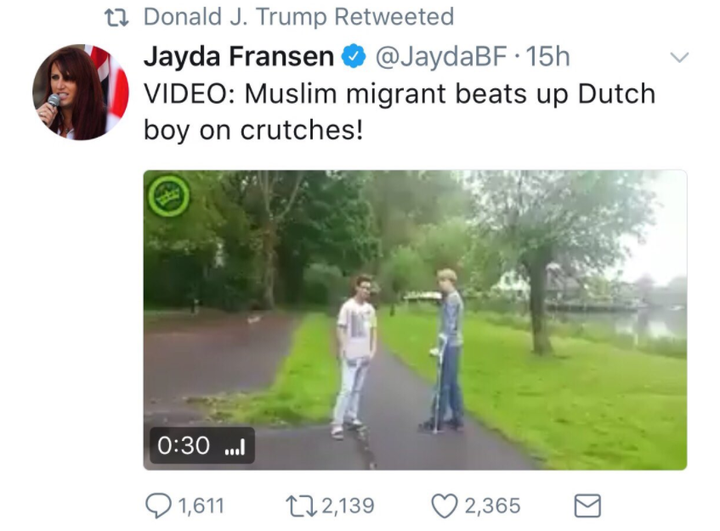Viewport: 720px width, 531px height.
Task: Click retweet icon beside Donald J. Trump Retweeted
Action: [x=117, y=17]
